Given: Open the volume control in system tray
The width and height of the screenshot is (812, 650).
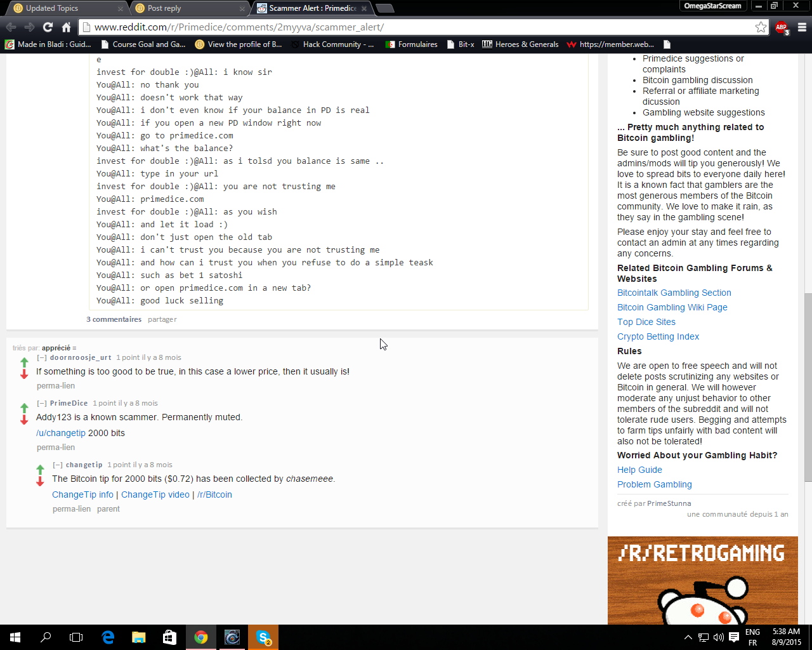Looking at the screenshot, I should click(718, 637).
